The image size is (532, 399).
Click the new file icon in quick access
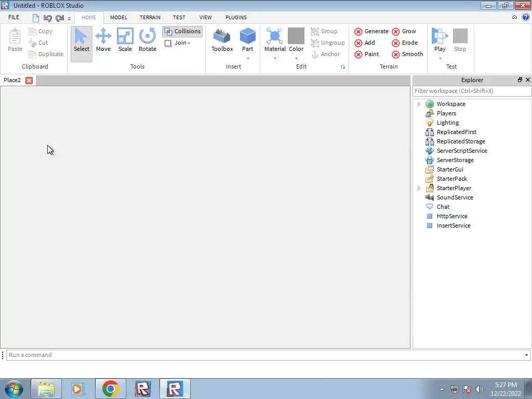click(36, 18)
